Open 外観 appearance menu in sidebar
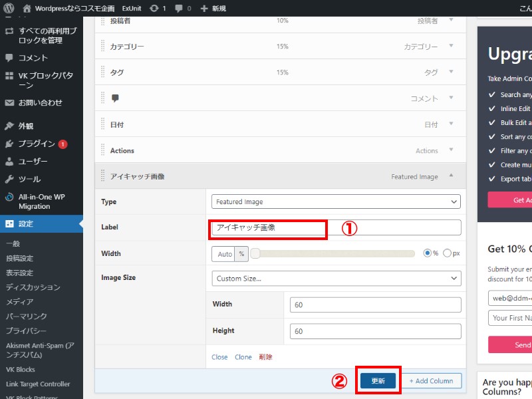The width and height of the screenshot is (532, 399). pos(25,126)
